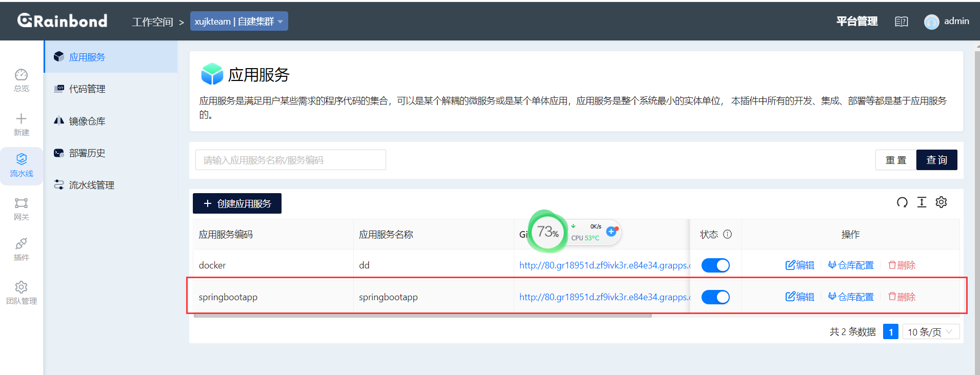Click the 重置 reset button
The width and height of the screenshot is (980, 375).
(x=896, y=160)
